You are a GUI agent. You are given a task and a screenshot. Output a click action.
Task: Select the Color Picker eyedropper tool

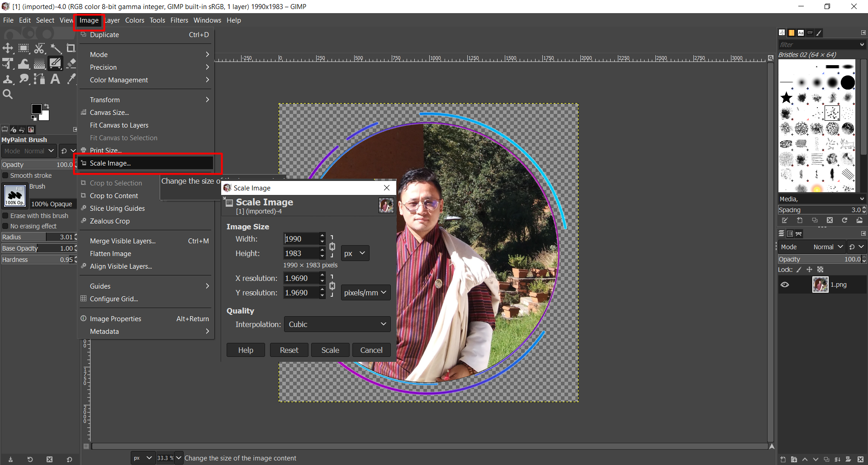(x=71, y=79)
